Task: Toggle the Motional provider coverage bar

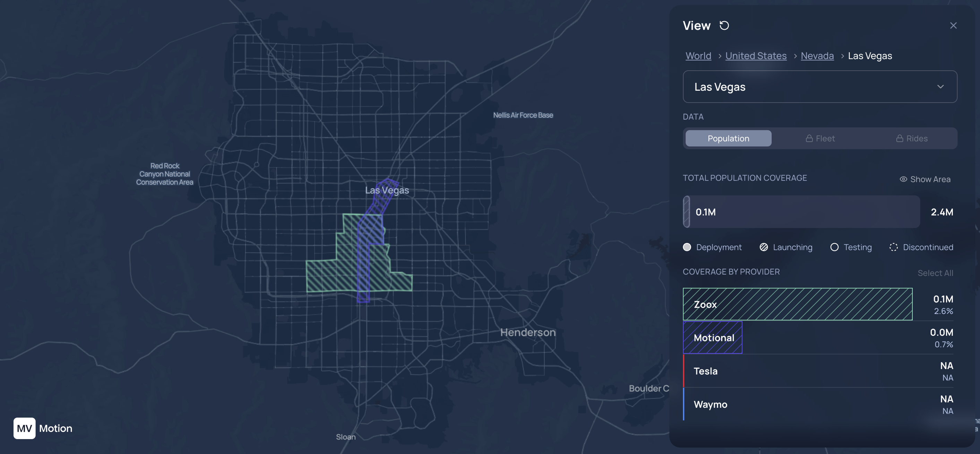Action: [713, 337]
